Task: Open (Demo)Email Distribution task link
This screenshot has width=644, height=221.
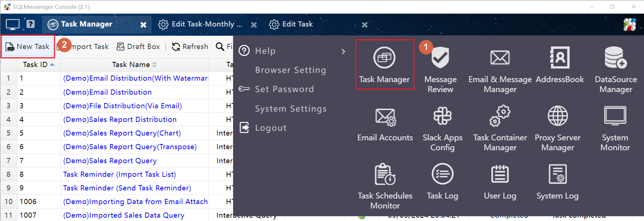Action: pyautogui.click(x=108, y=92)
